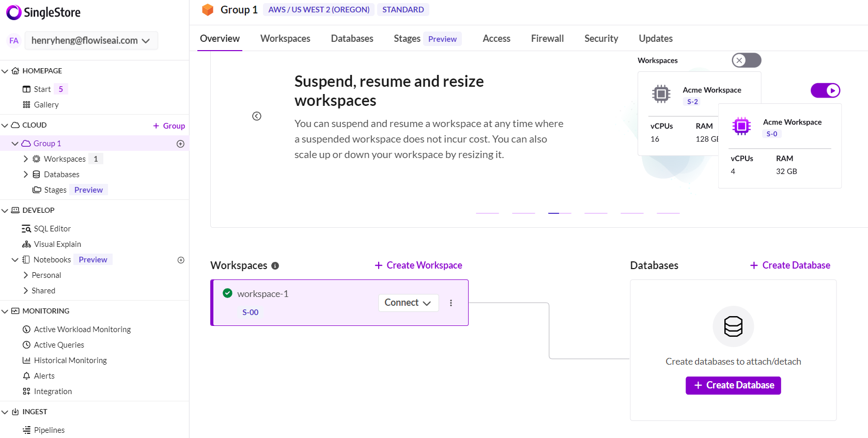The width and height of the screenshot is (868, 438).
Task: Expand the Workspaces tree node
Action: pos(25,159)
